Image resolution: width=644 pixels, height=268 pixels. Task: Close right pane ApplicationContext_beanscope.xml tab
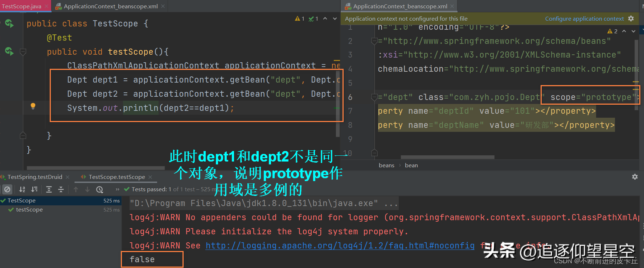(x=452, y=6)
